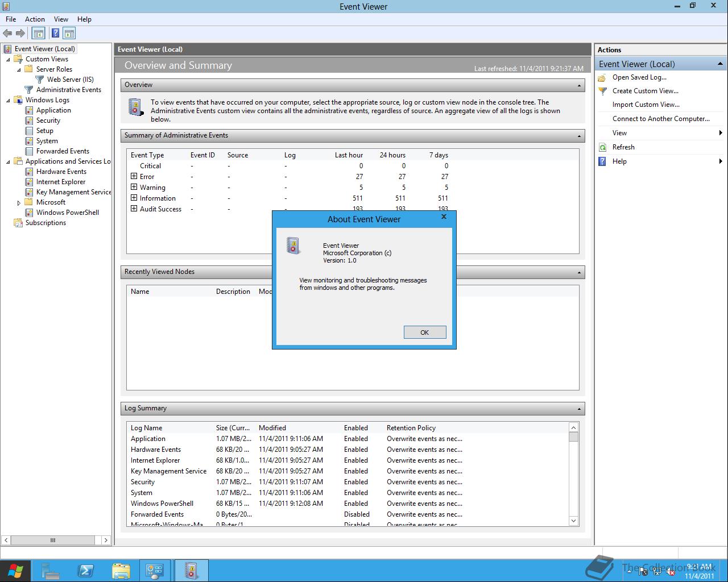Click the Open Saved Log folder icon

click(x=602, y=77)
